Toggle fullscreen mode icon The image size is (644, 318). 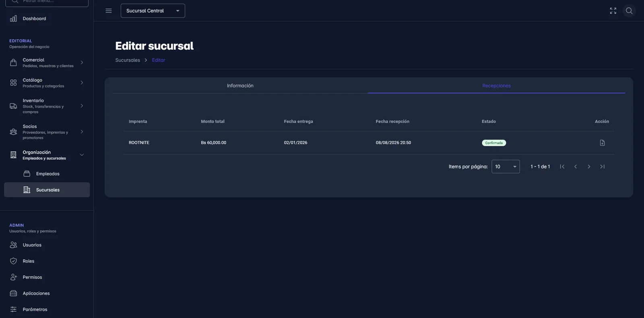tap(613, 11)
